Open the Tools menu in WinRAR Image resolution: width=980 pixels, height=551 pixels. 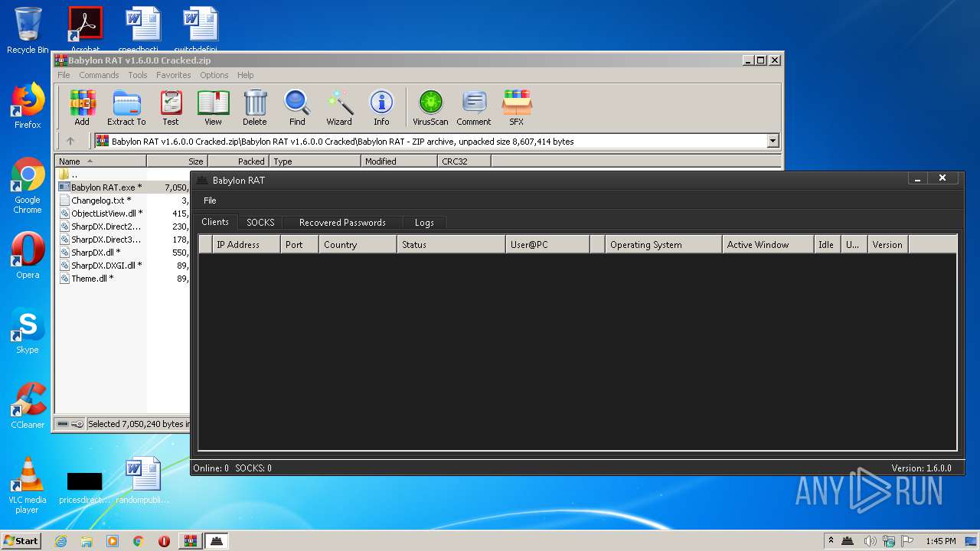tap(138, 75)
